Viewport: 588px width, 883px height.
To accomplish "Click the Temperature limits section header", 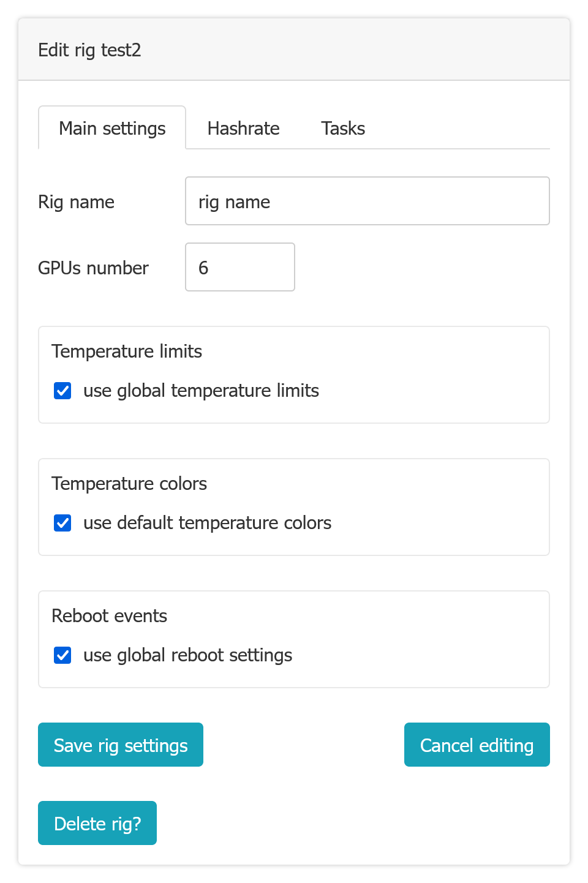I will click(127, 351).
